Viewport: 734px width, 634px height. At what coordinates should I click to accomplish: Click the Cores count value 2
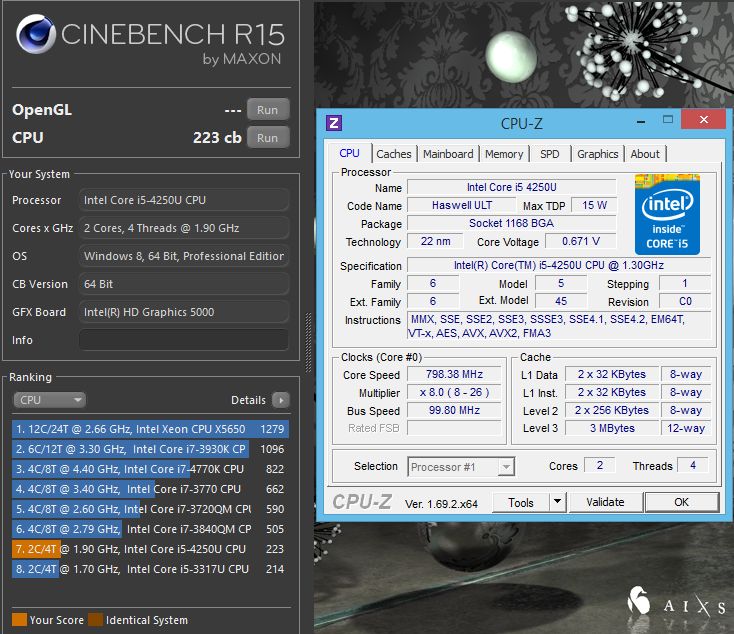[600, 465]
